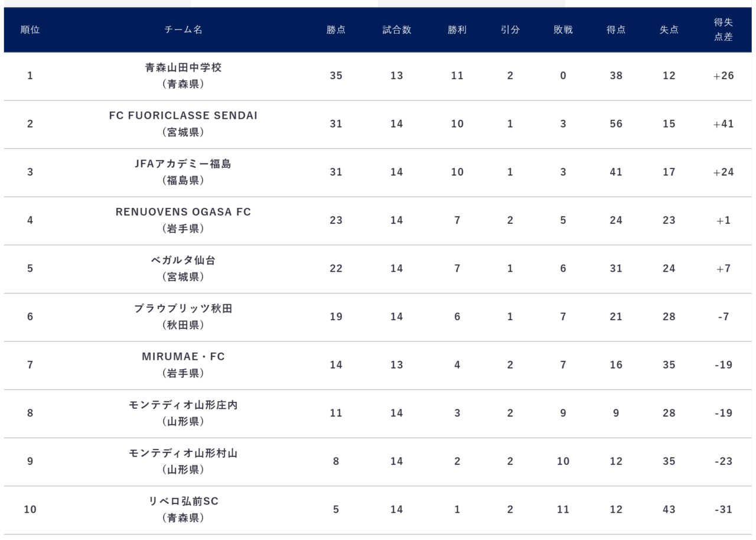Click the 勝利 column header

[x=457, y=30]
